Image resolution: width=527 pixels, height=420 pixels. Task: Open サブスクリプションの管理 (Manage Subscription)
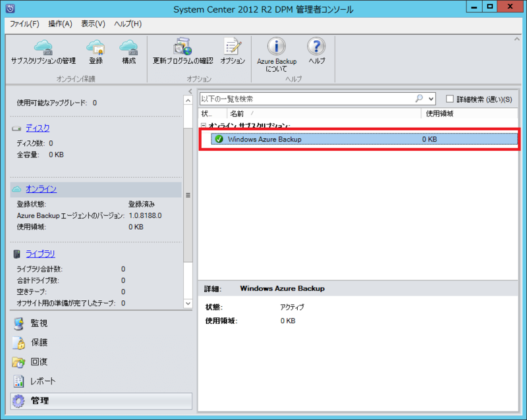click(42, 53)
